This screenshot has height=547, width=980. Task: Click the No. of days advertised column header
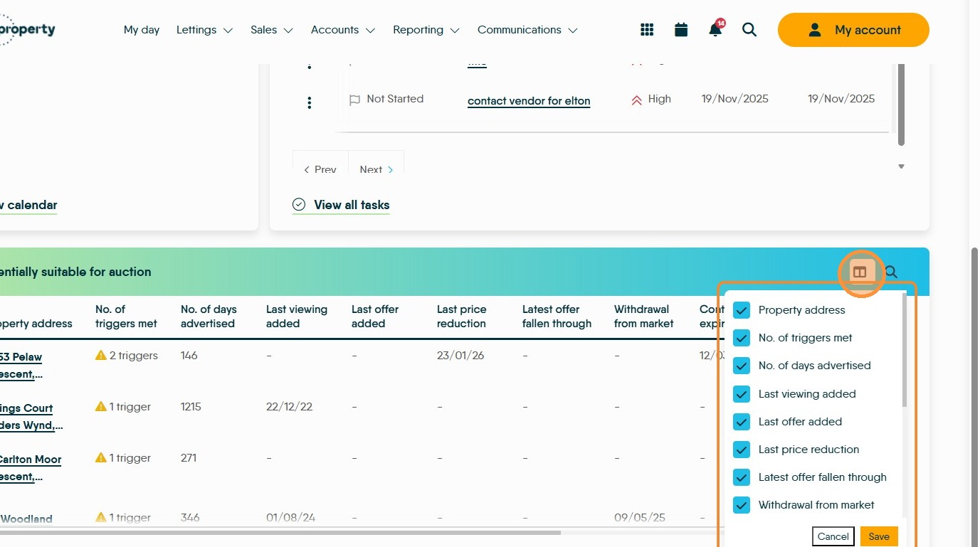209,317
